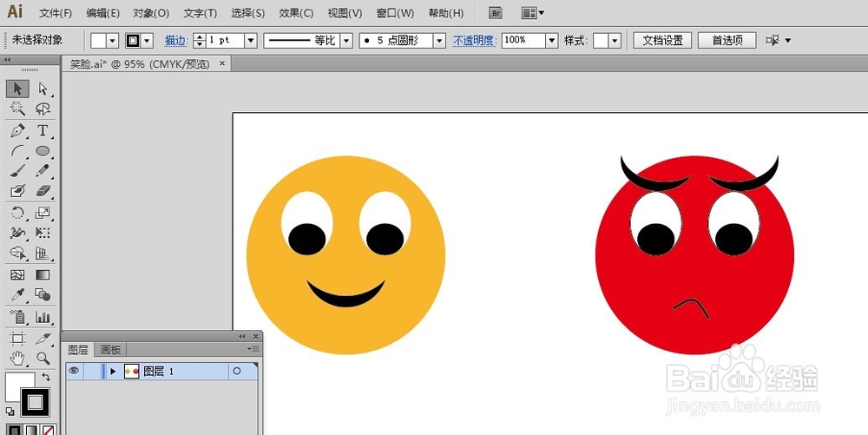Select the Hand tool
This screenshot has width=868, height=435.
coord(17,358)
